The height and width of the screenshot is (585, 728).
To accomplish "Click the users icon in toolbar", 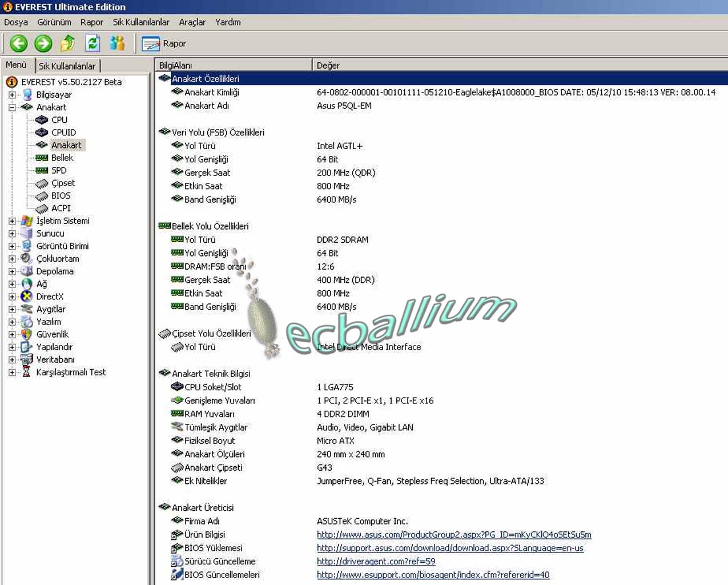I will click(117, 43).
